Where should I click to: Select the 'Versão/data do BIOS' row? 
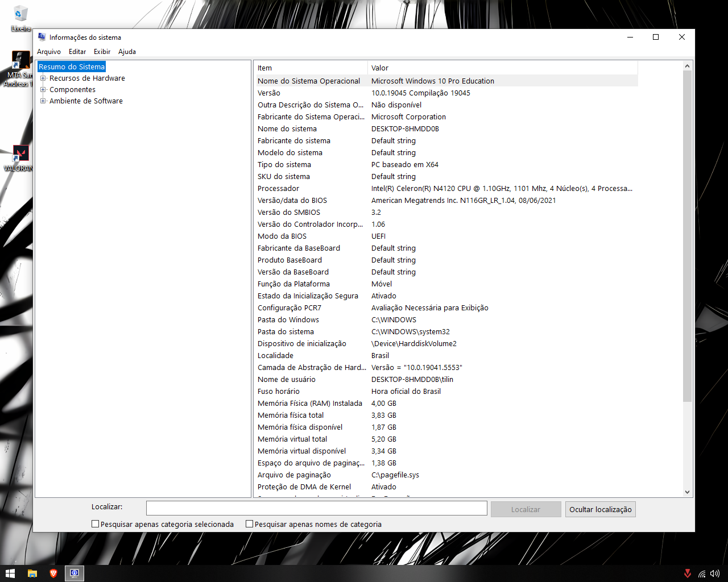tap(446, 201)
